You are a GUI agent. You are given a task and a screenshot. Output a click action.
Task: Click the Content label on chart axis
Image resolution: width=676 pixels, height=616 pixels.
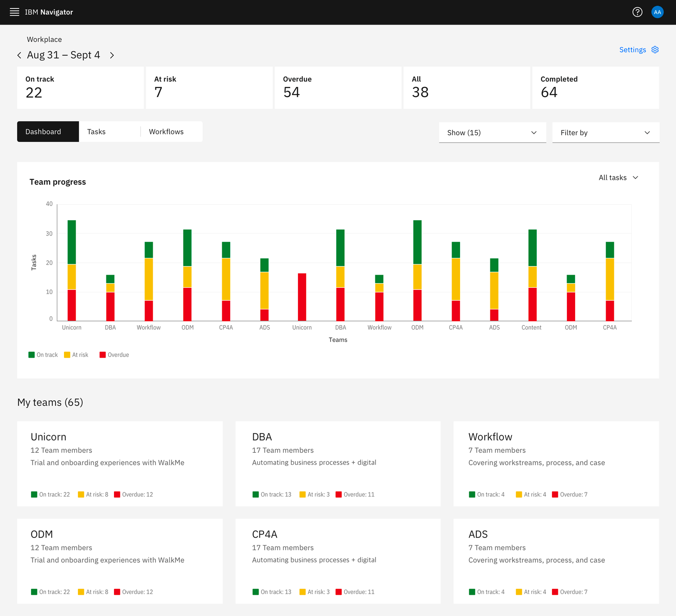(531, 327)
